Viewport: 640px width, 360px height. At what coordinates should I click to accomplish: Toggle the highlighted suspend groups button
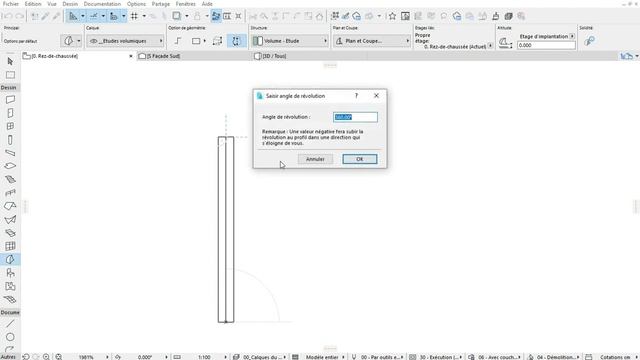click(216, 16)
